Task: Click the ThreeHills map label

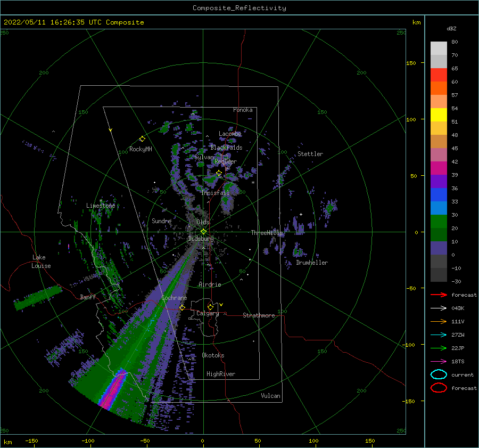Action: (267, 233)
